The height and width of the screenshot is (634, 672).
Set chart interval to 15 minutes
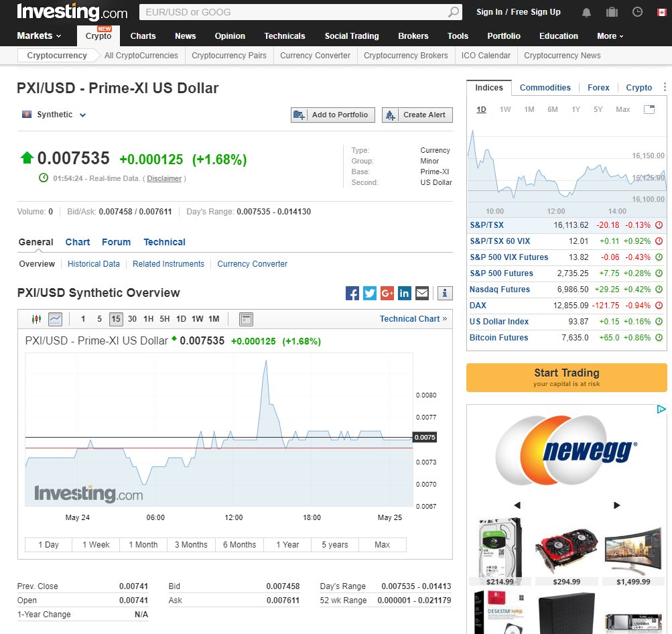pyautogui.click(x=116, y=319)
